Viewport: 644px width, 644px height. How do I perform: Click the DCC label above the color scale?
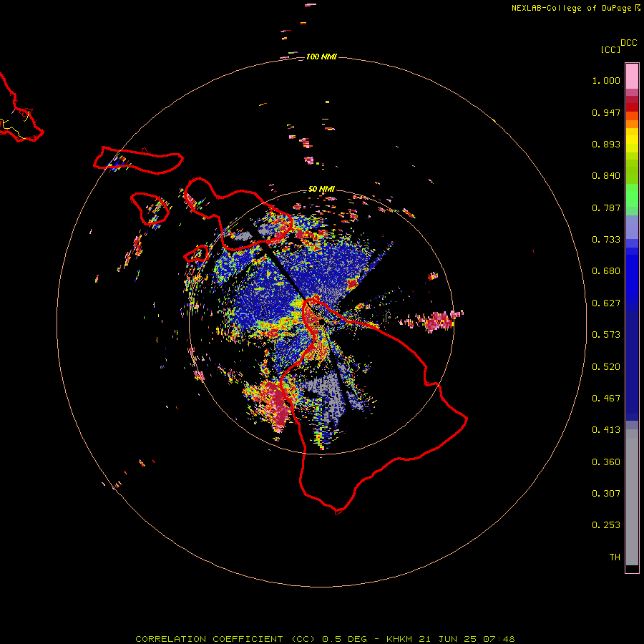(629, 43)
